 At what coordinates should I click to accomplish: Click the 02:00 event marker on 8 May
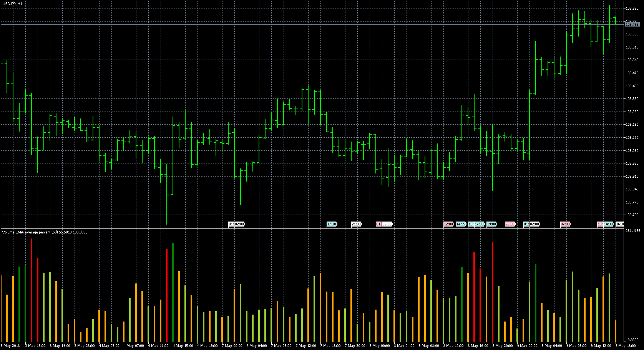tap(387, 224)
